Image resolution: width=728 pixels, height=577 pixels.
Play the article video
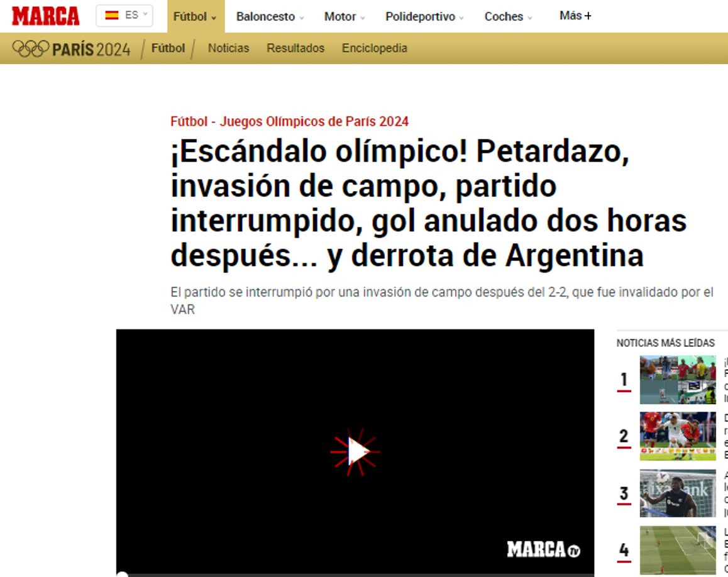click(x=355, y=451)
